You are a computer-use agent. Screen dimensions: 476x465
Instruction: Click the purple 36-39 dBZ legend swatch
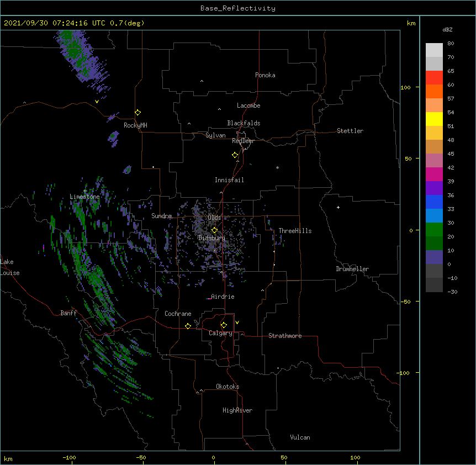click(x=434, y=188)
